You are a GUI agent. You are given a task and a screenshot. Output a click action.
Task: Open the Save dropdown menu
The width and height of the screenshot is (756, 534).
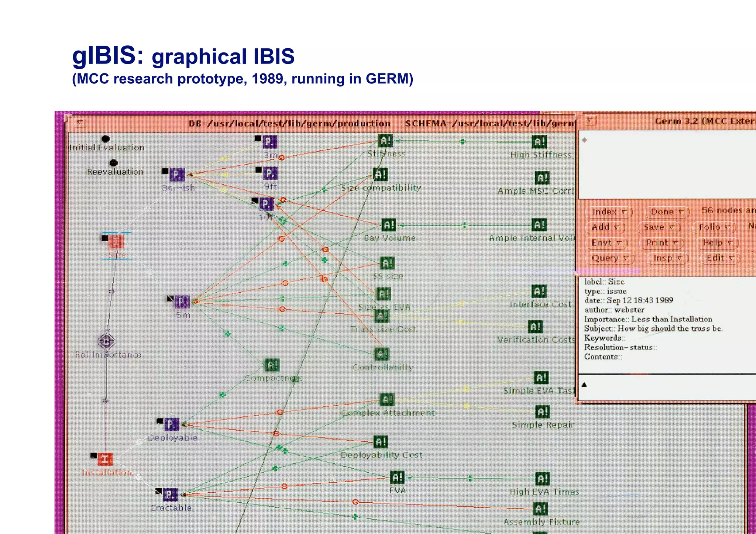point(659,227)
